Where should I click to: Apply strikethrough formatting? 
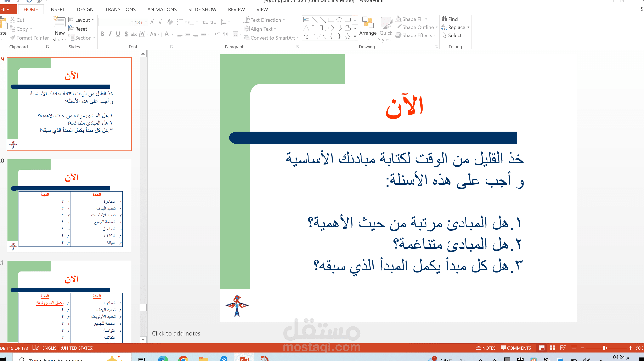click(134, 34)
